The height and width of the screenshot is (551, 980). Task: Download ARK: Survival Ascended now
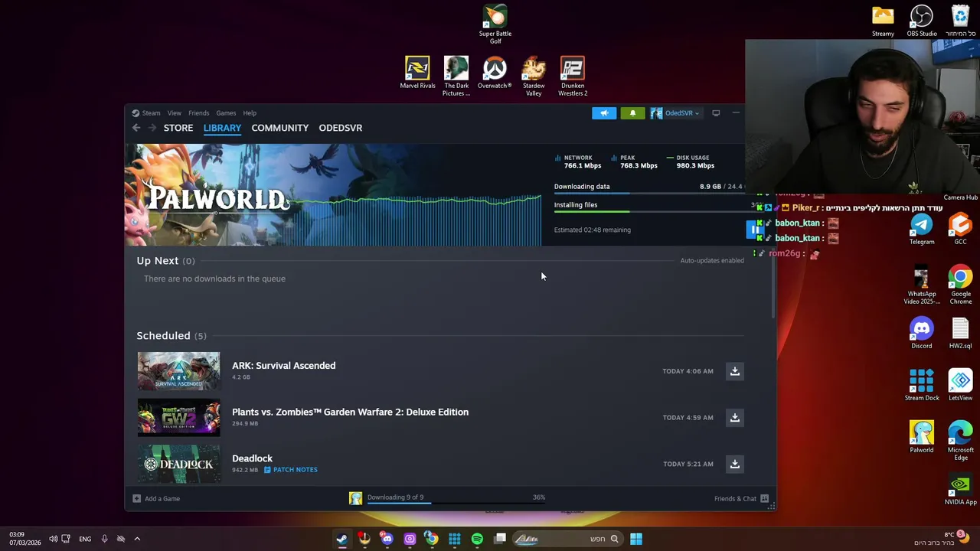click(x=734, y=371)
